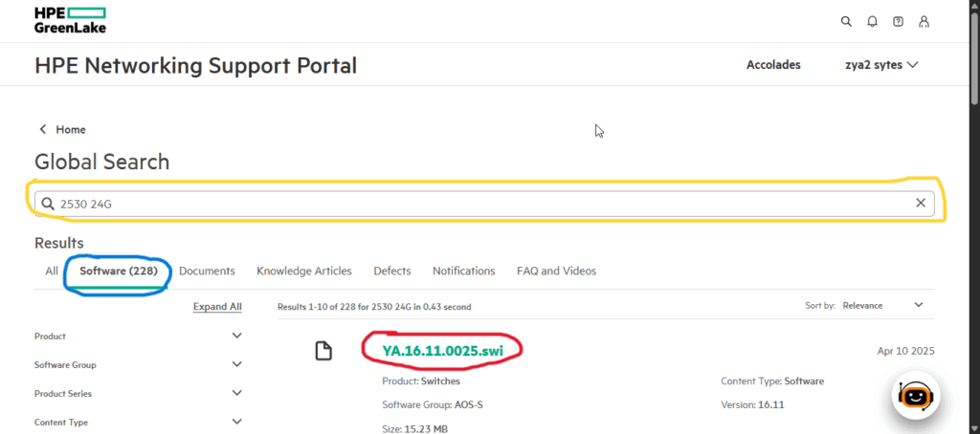
Task: Click the Software Group: AOS-S text
Action: pos(433,404)
